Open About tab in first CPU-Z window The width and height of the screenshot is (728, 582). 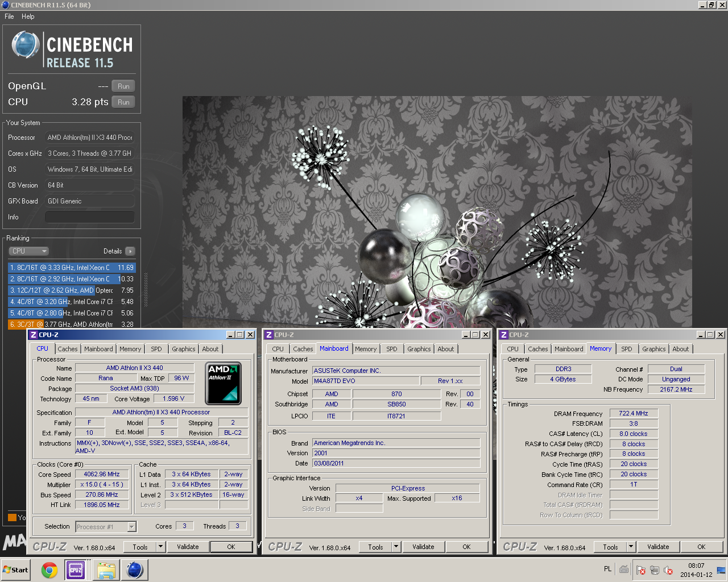[210, 349]
